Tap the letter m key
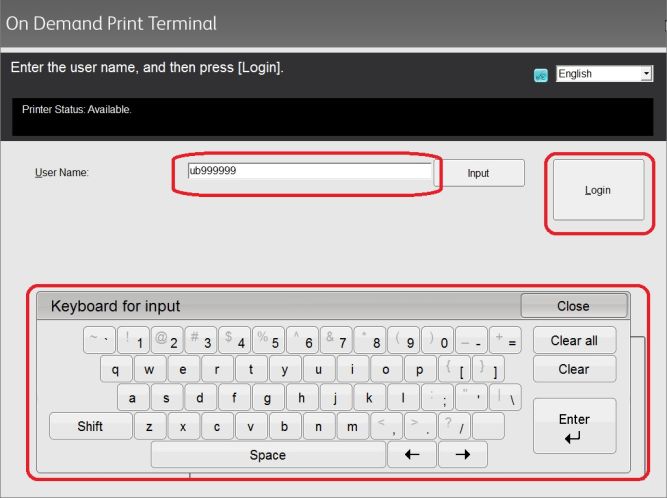Viewport: 667px width, 498px height. 352,426
